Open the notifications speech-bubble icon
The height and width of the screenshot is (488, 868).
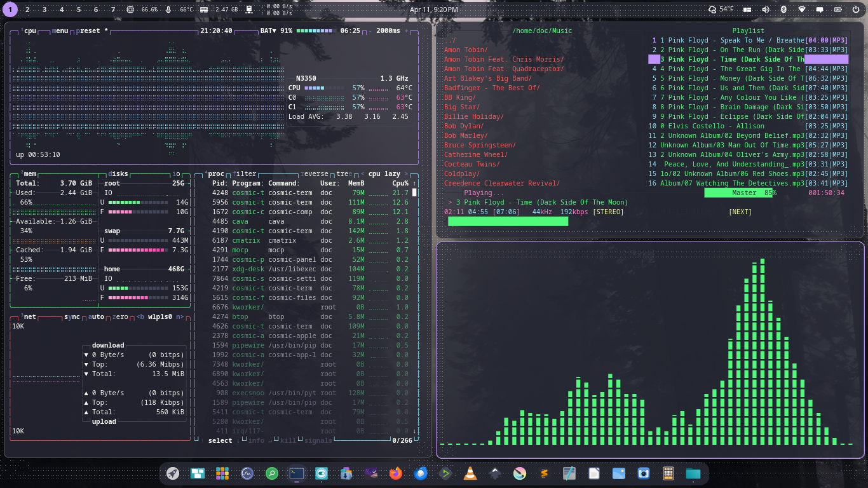click(820, 10)
